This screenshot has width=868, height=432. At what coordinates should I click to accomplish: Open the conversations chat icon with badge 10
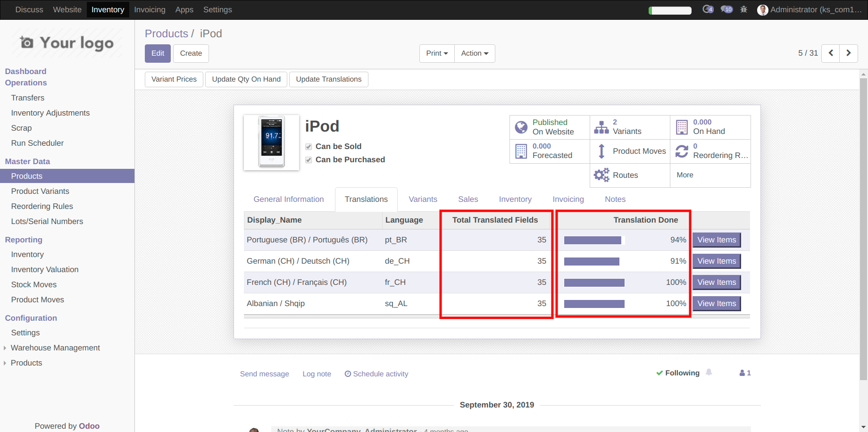[726, 9]
